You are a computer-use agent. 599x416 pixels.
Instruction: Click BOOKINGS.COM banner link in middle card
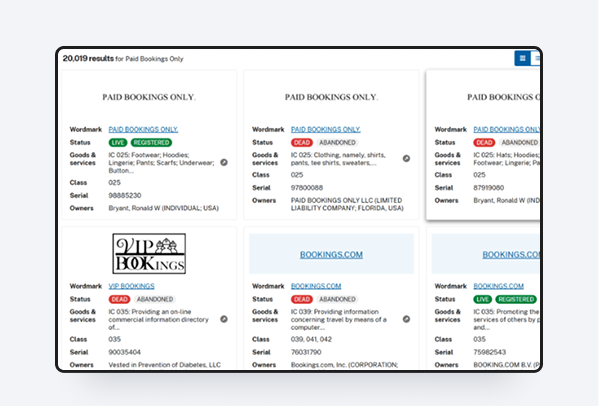pyautogui.click(x=331, y=255)
